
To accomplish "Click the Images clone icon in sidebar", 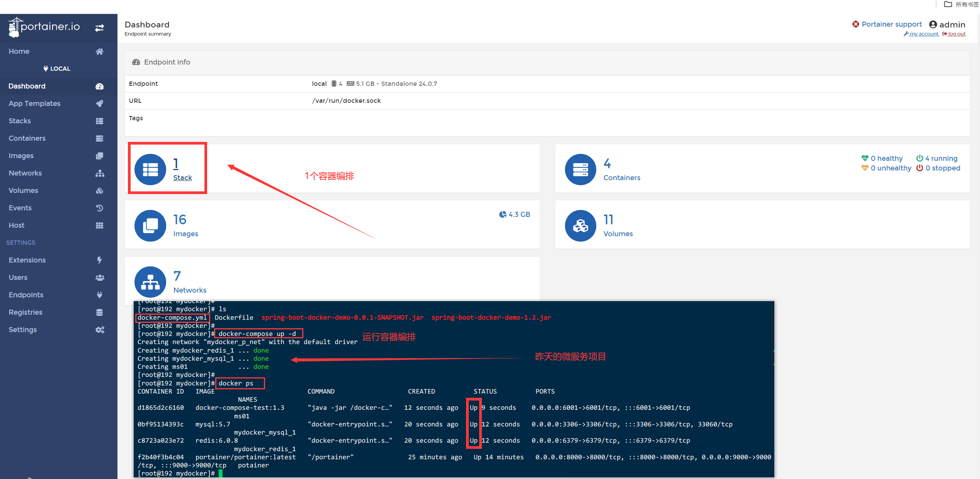I will [x=100, y=156].
